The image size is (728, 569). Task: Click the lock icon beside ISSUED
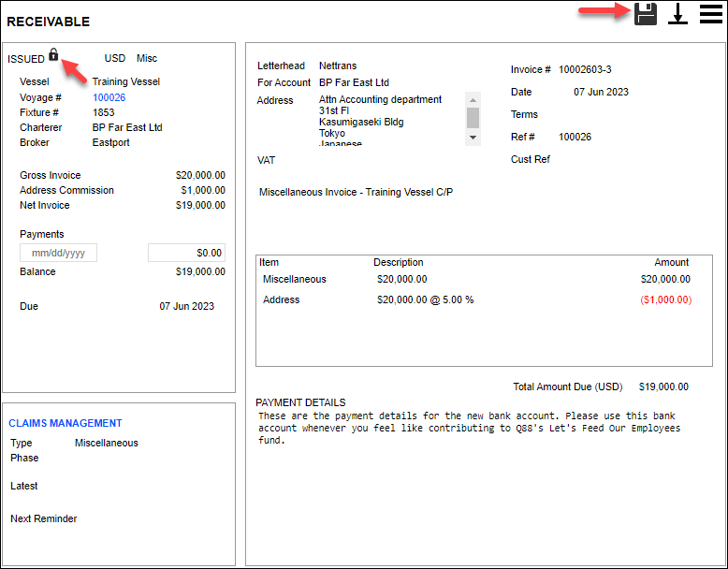53,55
